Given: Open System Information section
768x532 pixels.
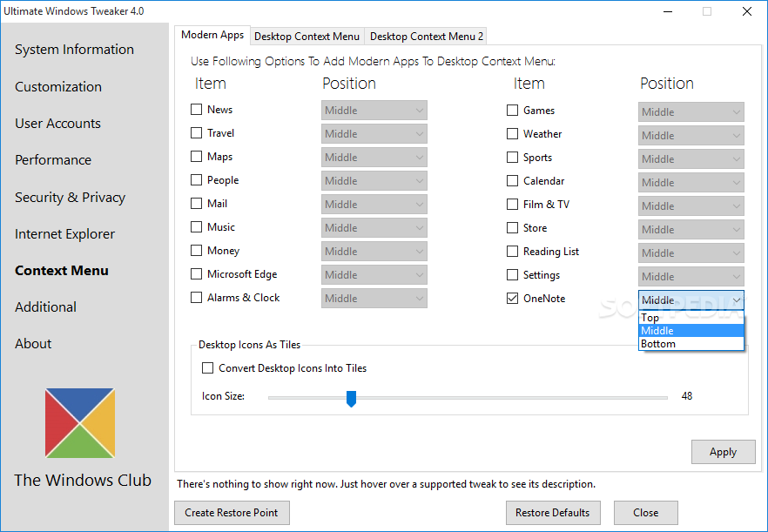Looking at the screenshot, I should [x=75, y=50].
